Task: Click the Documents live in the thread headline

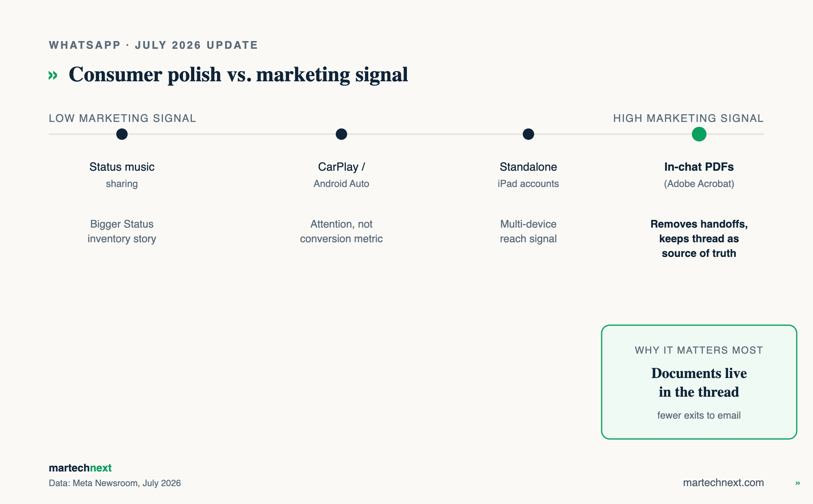Action: 699,382
